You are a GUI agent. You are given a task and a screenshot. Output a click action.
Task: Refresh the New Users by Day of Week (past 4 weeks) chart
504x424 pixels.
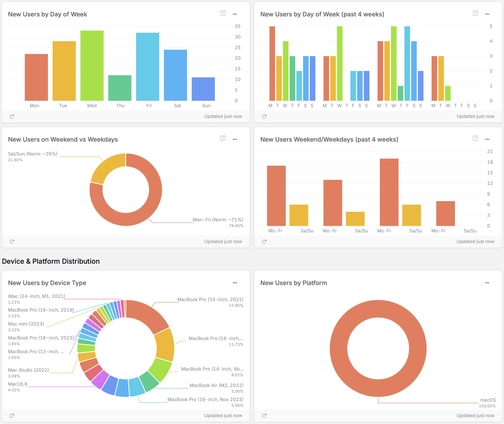[x=264, y=116]
